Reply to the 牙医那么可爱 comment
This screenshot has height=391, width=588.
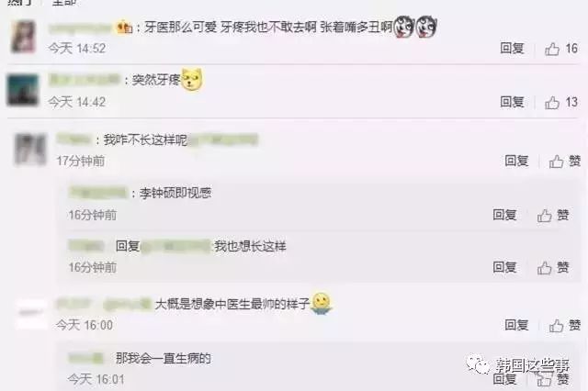512,49
